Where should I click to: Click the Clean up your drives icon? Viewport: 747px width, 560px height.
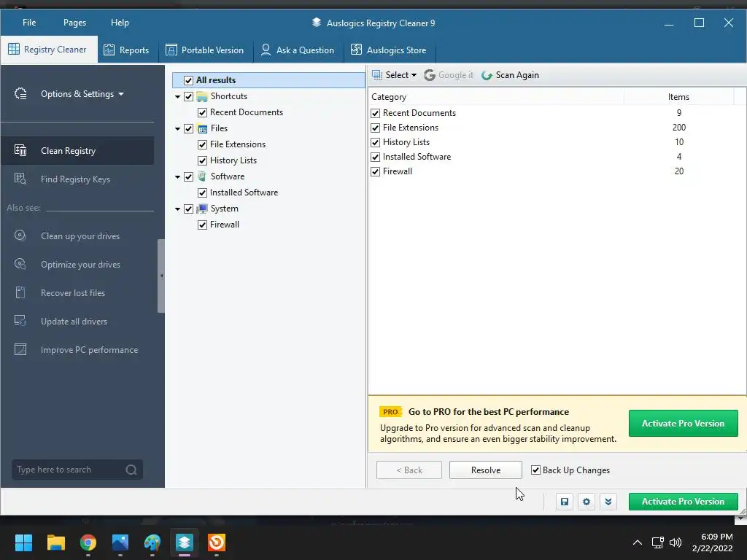tap(20, 236)
